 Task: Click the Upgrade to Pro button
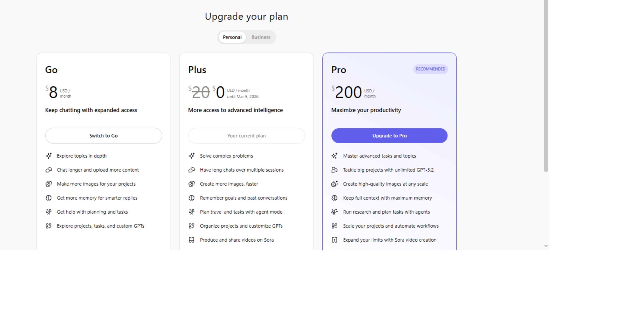coord(389,135)
